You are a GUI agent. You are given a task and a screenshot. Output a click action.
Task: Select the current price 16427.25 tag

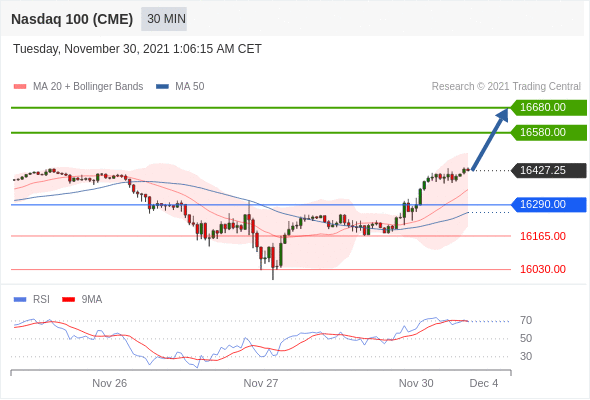549,170
